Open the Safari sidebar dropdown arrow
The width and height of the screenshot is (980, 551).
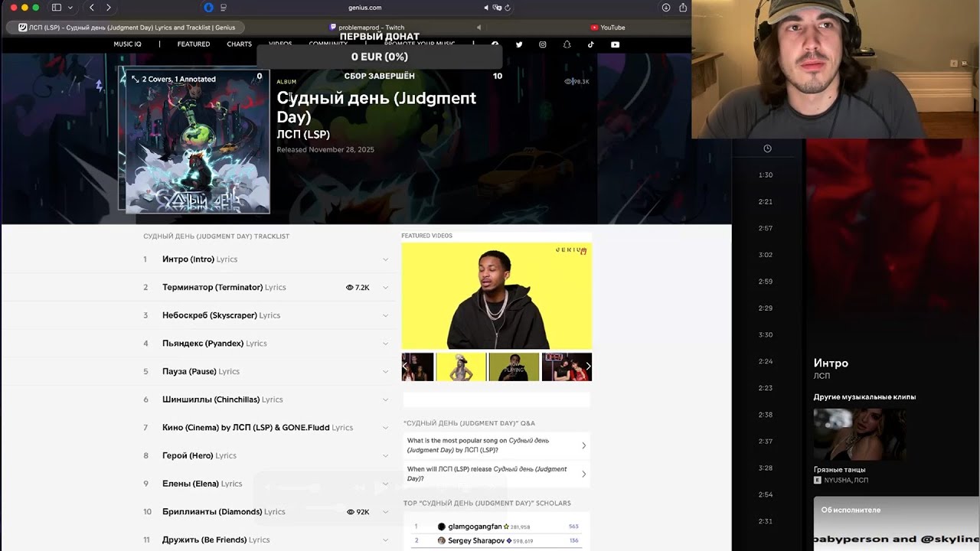(x=70, y=8)
